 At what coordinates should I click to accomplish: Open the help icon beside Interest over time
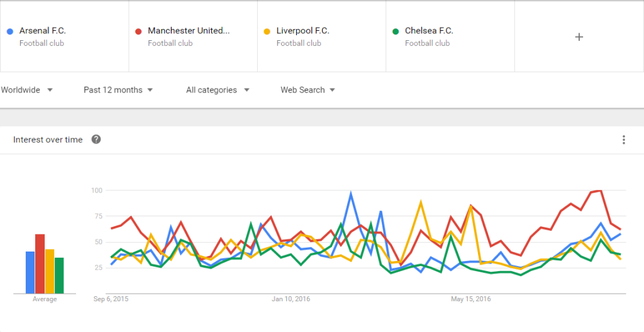point(96,140)
